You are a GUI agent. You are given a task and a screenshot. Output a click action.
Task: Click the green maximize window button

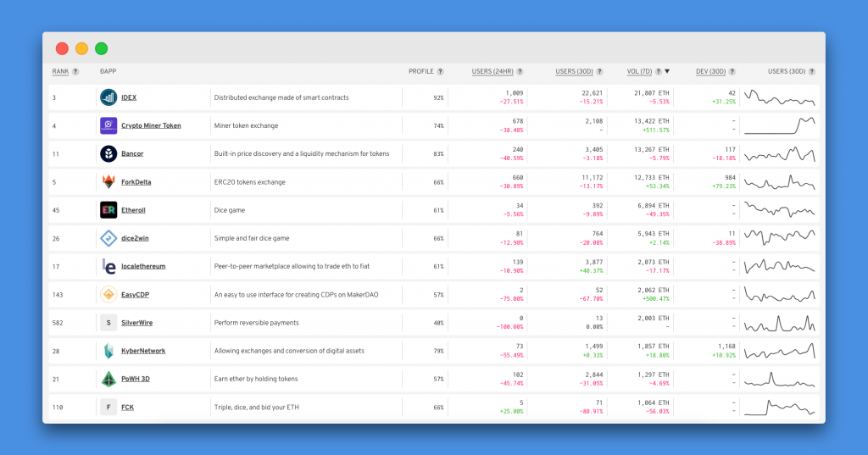point(102,48)
